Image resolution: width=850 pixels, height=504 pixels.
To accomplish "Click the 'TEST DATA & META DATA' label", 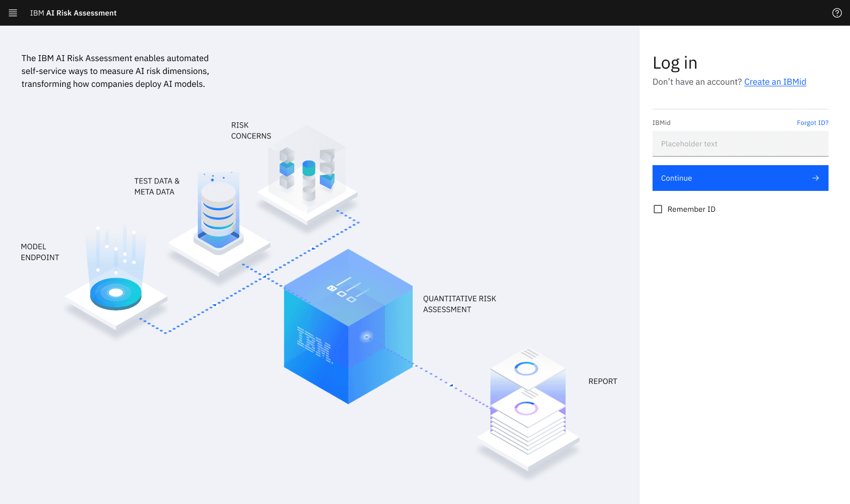I will pyautogui.click(x=157, y=187).
